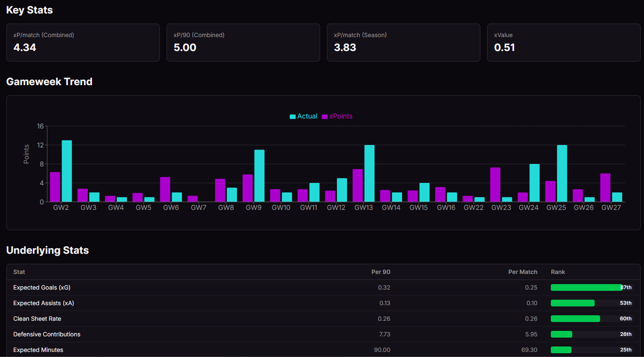The width and height of the screenshot is (644, 357).
Task: Select the xP/match (Combined) stat card
Action: [83, 43]
